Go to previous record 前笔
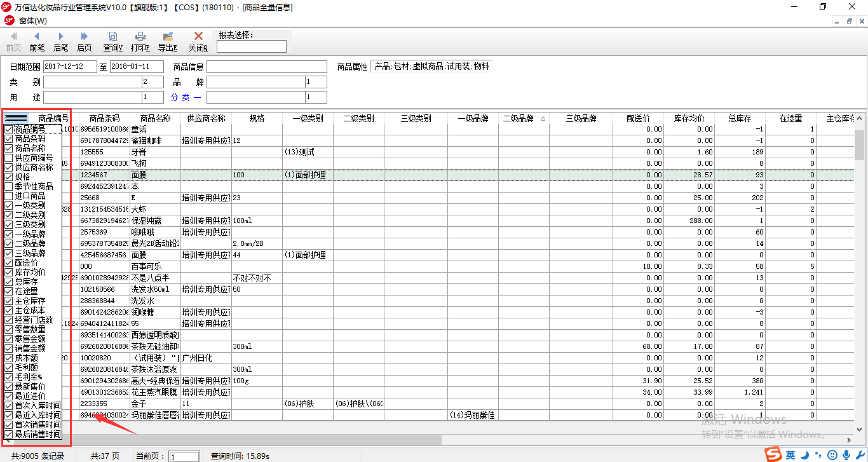This screenshot has width=868, height=462. 37,42
